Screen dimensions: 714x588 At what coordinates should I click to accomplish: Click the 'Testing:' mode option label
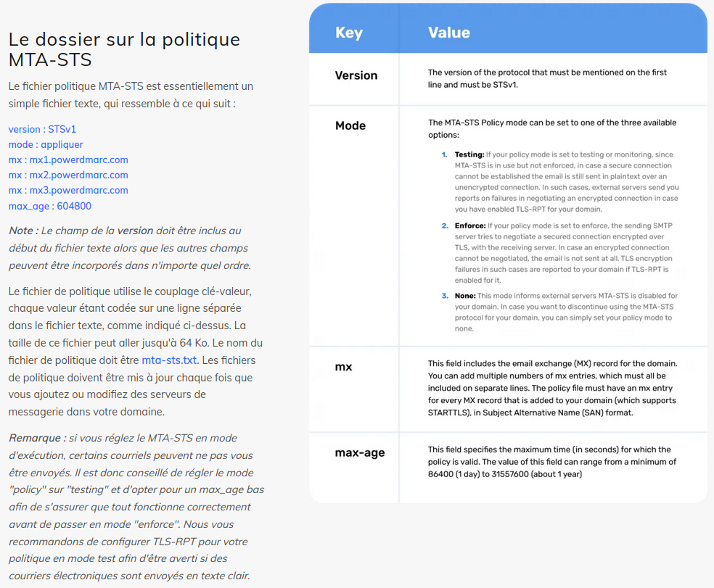click(x=469, y=154)
